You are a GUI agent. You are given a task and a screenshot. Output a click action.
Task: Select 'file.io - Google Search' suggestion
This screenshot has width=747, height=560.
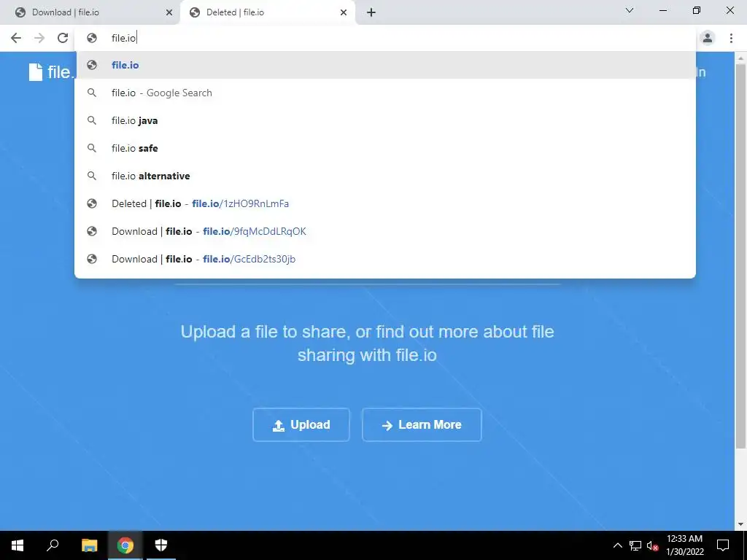tap(385, 93)
